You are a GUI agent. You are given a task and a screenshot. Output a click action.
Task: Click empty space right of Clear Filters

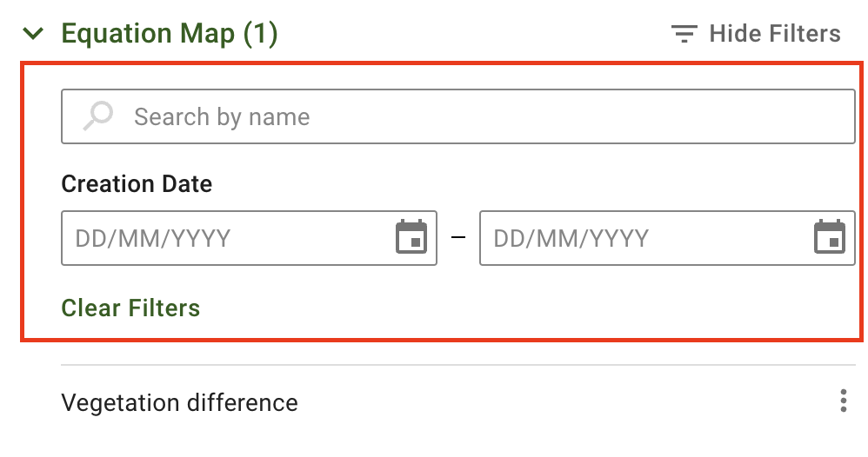pyautogui.click(x=522, y=308)
